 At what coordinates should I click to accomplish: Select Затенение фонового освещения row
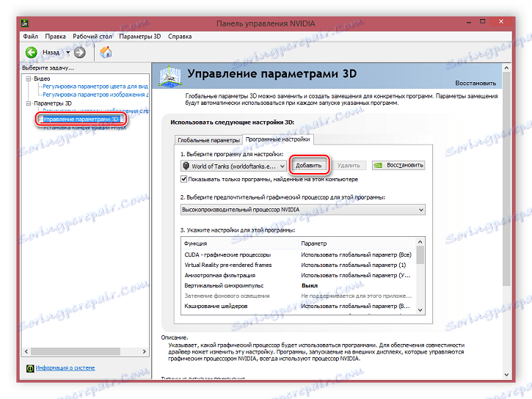pyautogui.click(x=298, y=296)
